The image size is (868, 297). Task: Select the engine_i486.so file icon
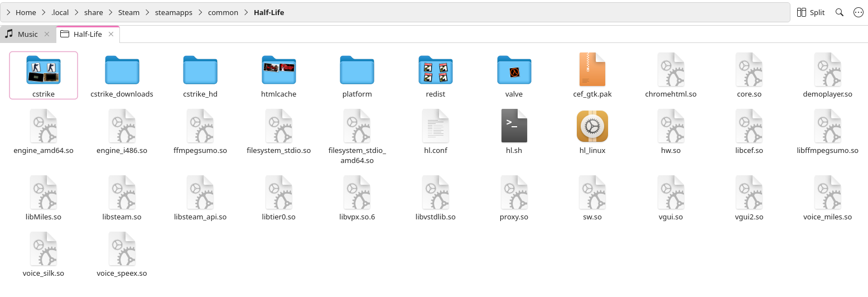coord(122,126)
